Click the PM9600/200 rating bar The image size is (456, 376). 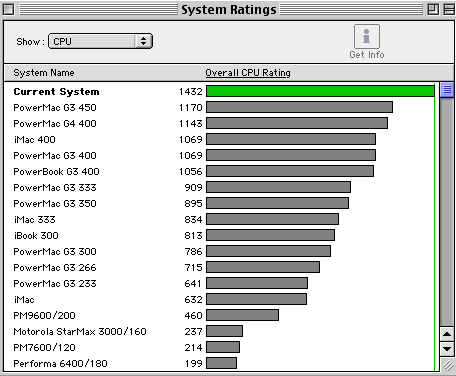(x=243, y=315)
